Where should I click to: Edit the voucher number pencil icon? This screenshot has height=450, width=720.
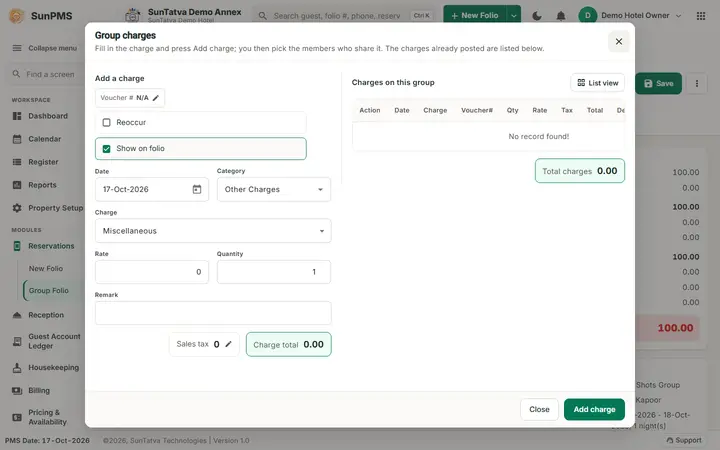coord(156,98)
